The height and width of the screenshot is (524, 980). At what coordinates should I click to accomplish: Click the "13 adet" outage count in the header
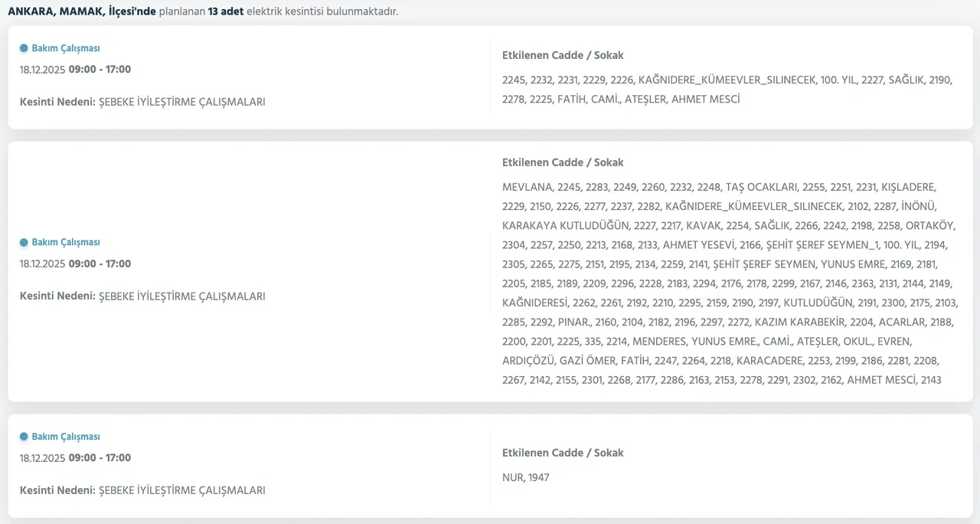click(x=226, y=11)
